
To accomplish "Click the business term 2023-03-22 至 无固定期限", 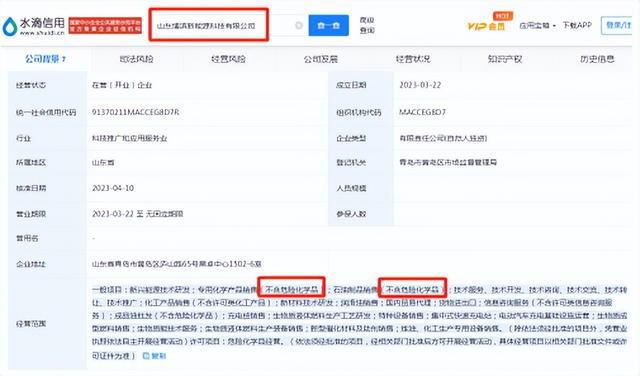I will (x=138, y=214).
